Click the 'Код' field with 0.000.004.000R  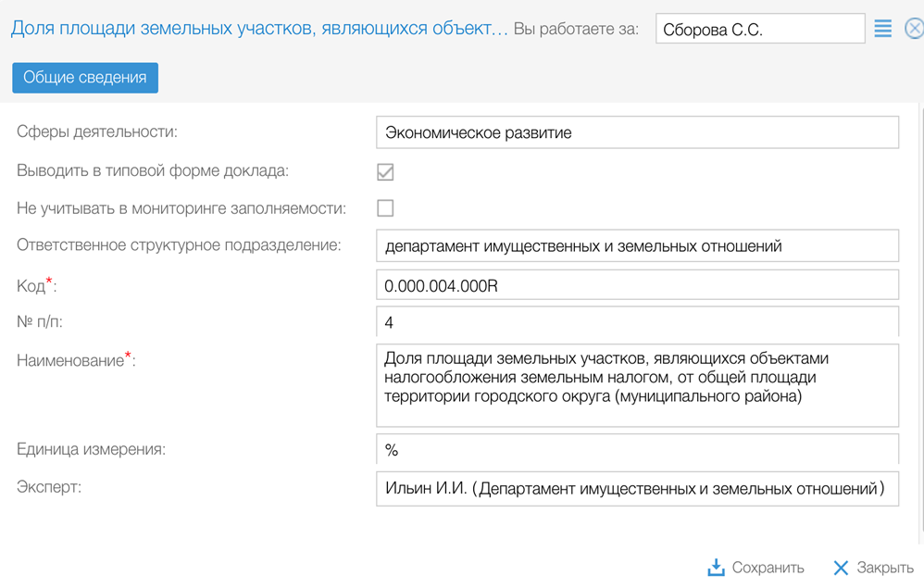(637, 286)
